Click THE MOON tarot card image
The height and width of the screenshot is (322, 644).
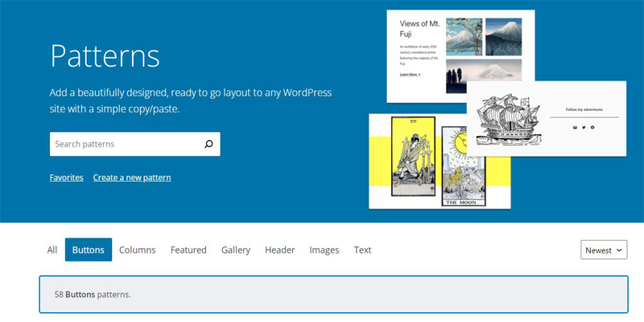[x=464, y=166]
